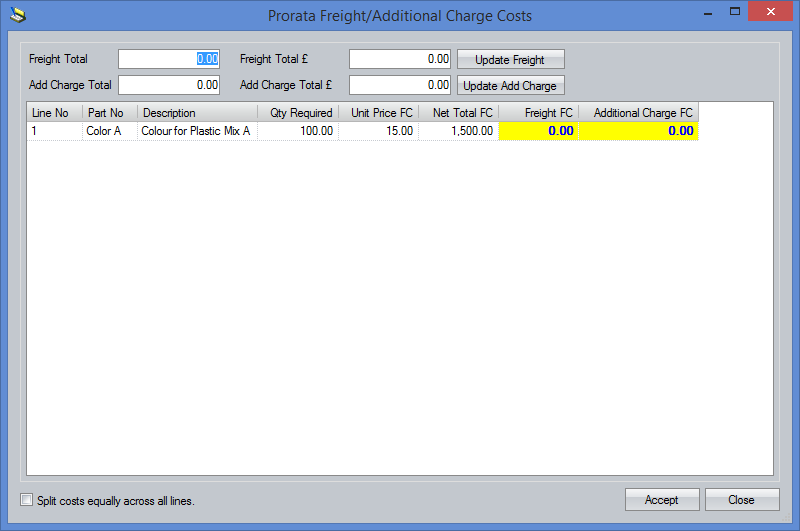Viewport: 800px width, 531px height.
Task: Enable Split costs equally across all lines
Action: click(27, 500)
